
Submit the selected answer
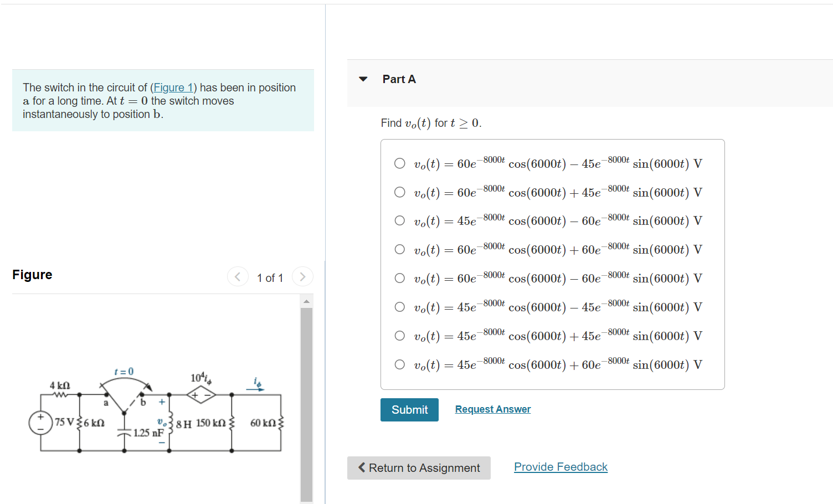coord(409,410)
